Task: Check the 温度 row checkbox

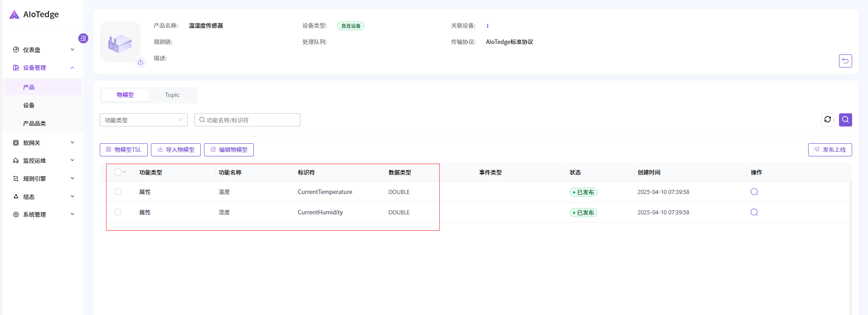Action: 118,192
